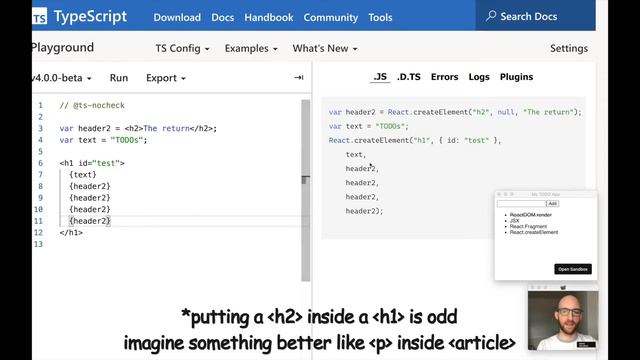The image size is (640, 360).
Task: Focus the Search Docs field
Action: pos(535,16)
